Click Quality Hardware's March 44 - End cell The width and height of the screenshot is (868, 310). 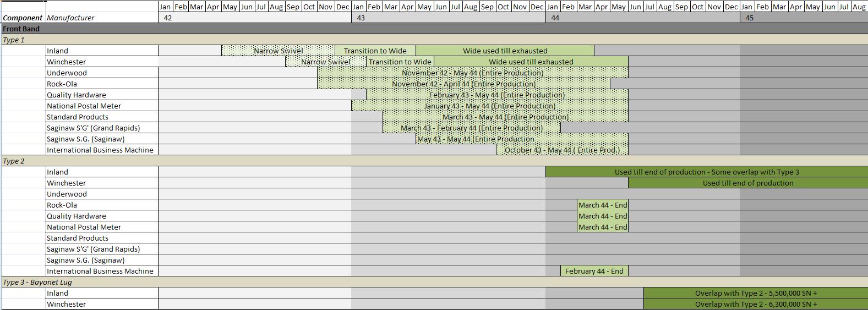tap(603, 216)
